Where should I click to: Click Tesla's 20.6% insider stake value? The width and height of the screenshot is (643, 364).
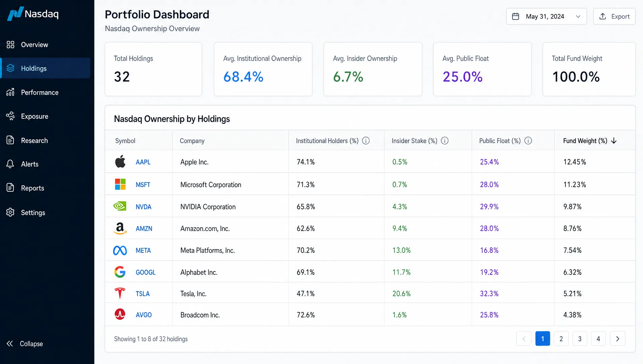coord(402,294)
